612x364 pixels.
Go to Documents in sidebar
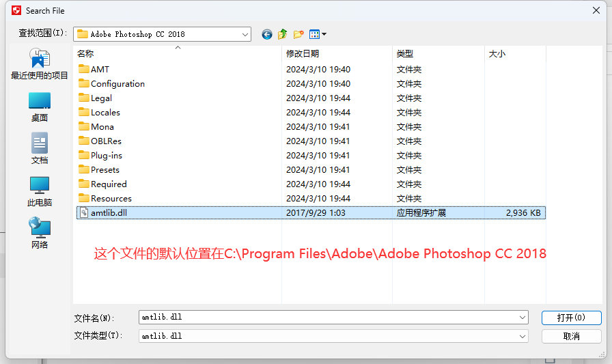pyautogui.click(x=40, y=149)
